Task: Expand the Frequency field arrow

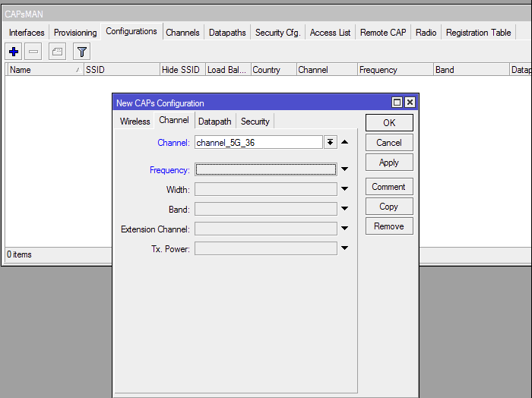Action: (x=344, y=169)
